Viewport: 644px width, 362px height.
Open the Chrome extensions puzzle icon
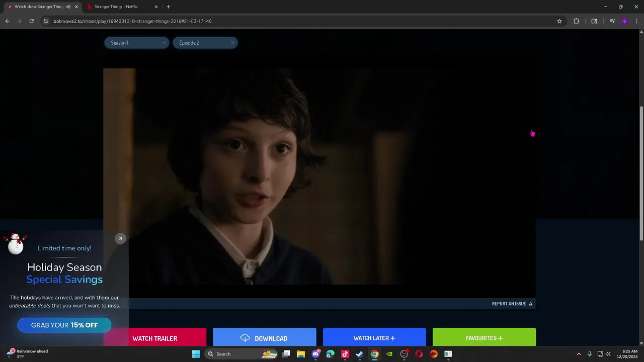point(576,21)
